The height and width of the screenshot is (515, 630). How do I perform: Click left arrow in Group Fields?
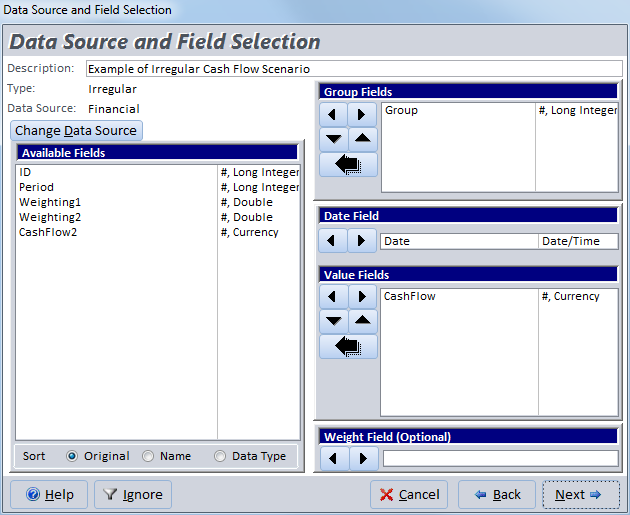tap(333, 114)
